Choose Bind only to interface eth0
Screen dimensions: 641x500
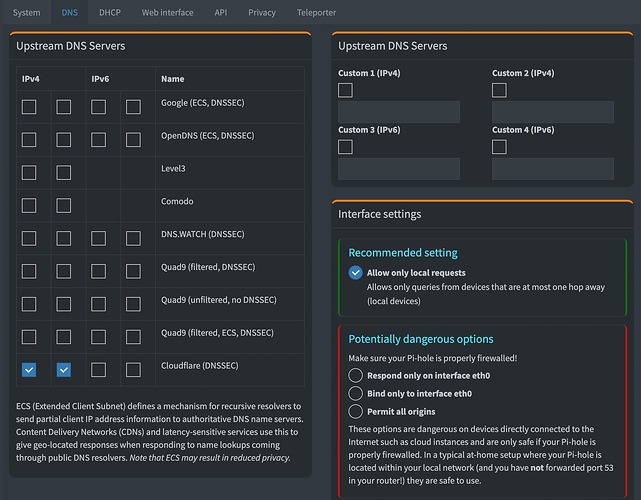[355, 393]
